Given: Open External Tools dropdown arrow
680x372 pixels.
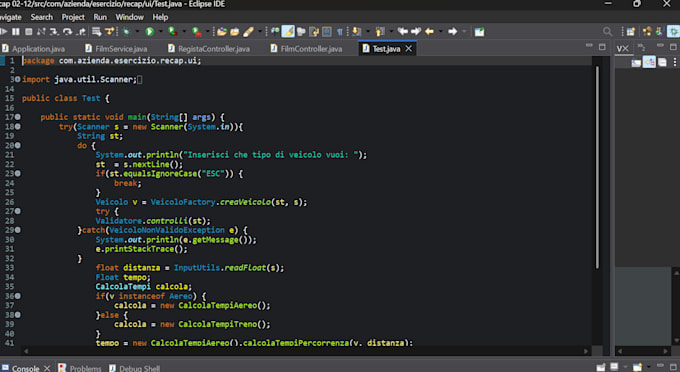Looking at the screenshot, I should pos(208,32).
